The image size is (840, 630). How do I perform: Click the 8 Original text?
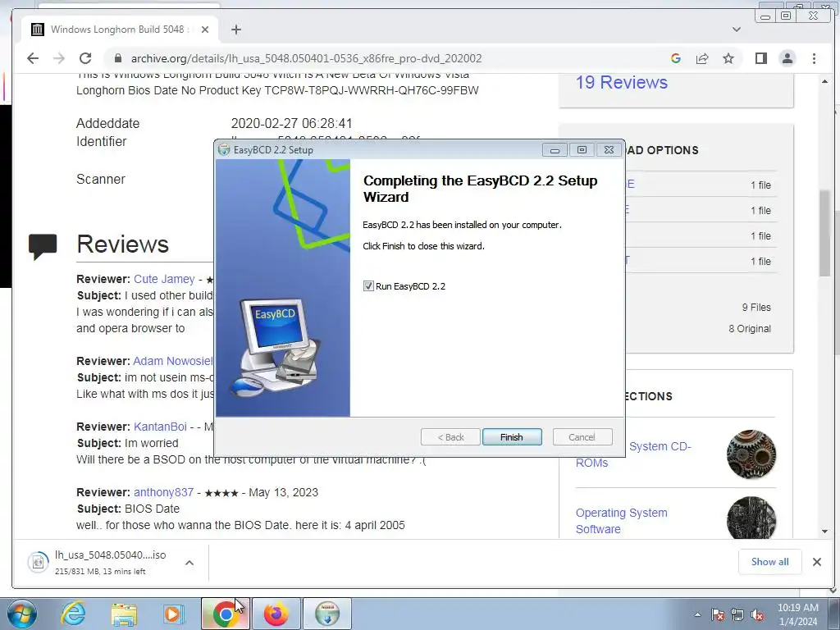[x=750, y=329]
